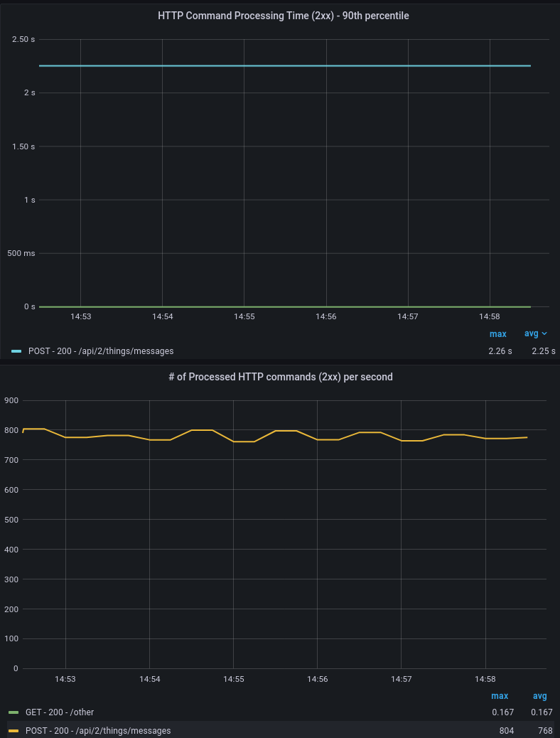Sort top panel legend by max column
Screen dimensions: 560x738
(497, 333)
